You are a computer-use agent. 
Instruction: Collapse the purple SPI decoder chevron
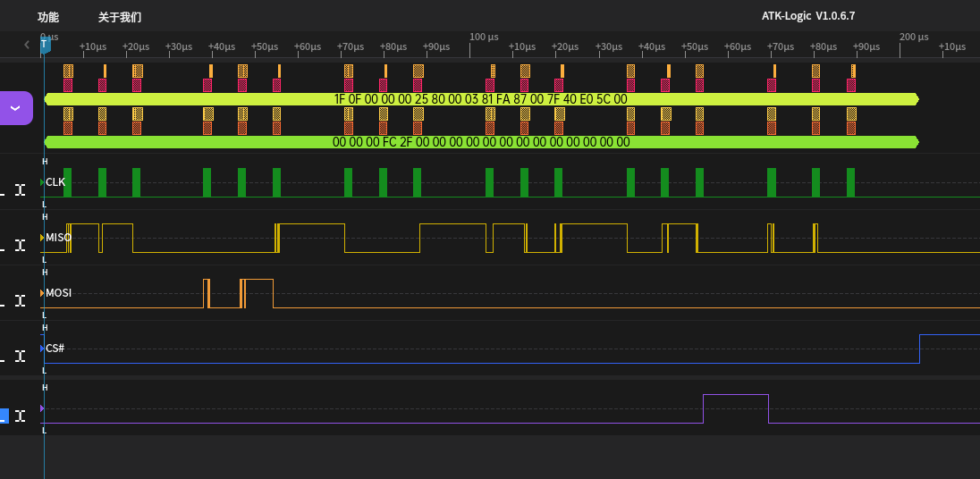point(15,108)
